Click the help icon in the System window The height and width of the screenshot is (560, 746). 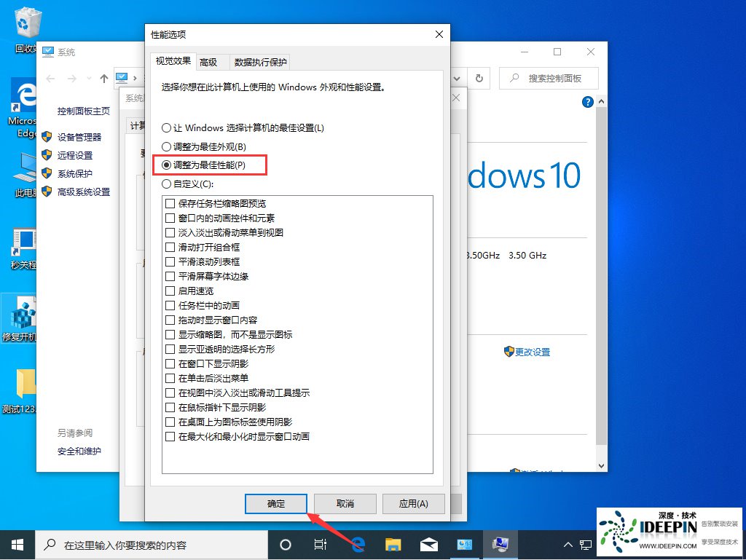click(588, 102)
